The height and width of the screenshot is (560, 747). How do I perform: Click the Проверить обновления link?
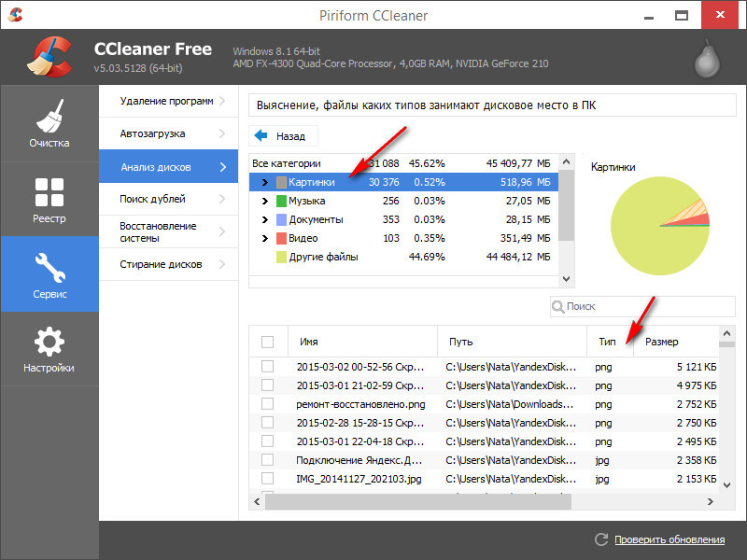[x=669, y=539]
